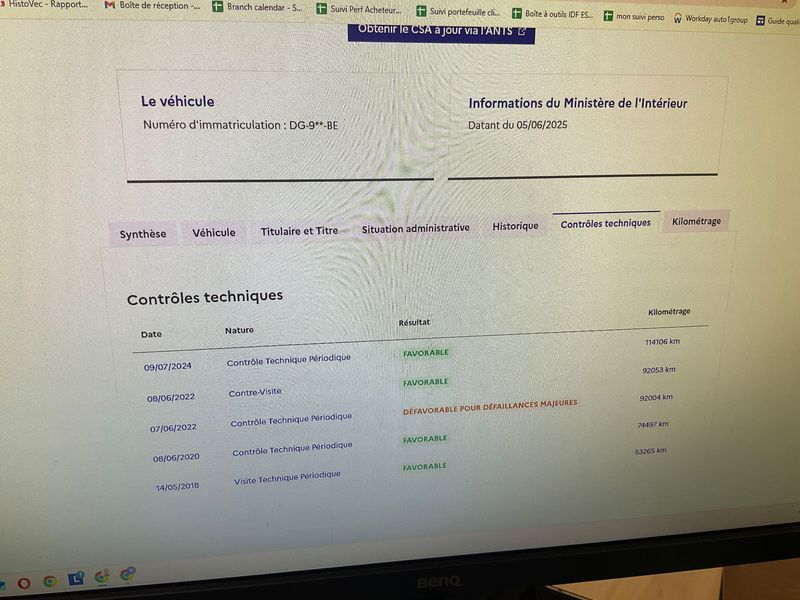Click Datant du 05/06/2025 text
This screenshot has width=800, height=600.
[x=517, y=125]
